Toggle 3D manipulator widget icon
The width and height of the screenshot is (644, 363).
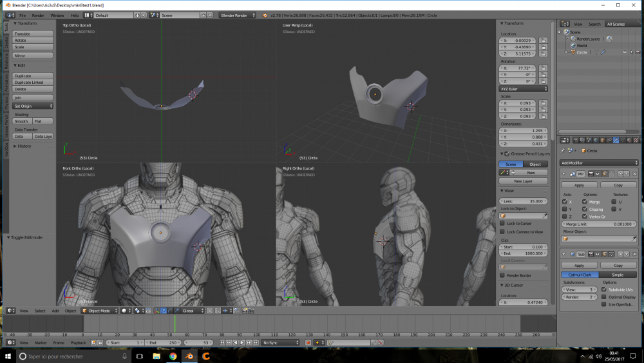click(x=156, y=310)
